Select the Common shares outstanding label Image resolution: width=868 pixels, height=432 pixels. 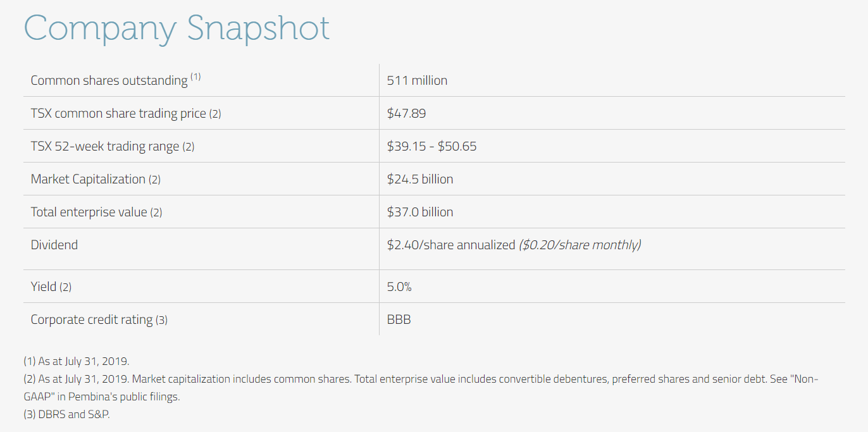click(x=109, y=81)
